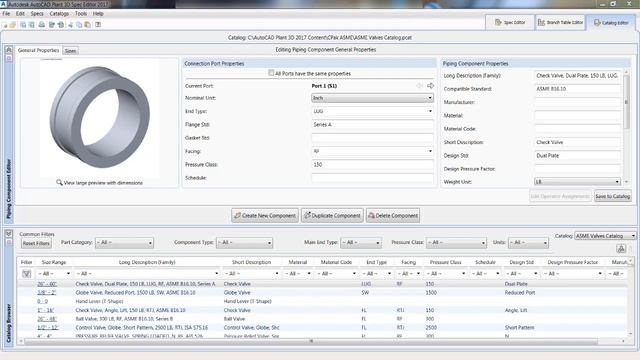640x360 pixels.
Task: Click the filter funnel icon in the table
Action: pyautogui.click(x=27, y=274)
